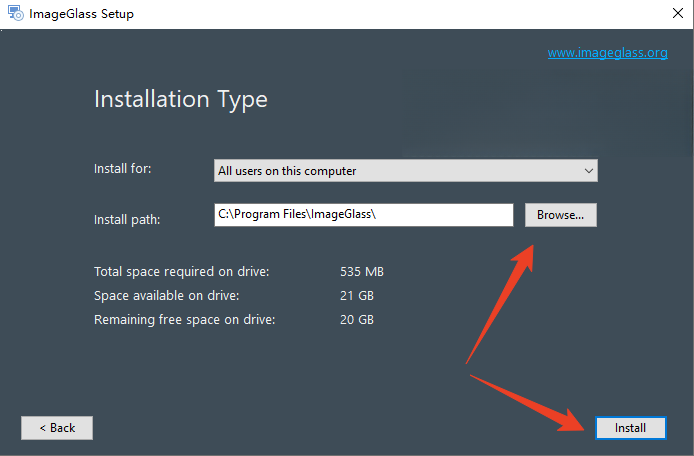Viewport: 694px width, 456px height.
Task: Click the 'Install path:' label
Action: tap(127, 220)
